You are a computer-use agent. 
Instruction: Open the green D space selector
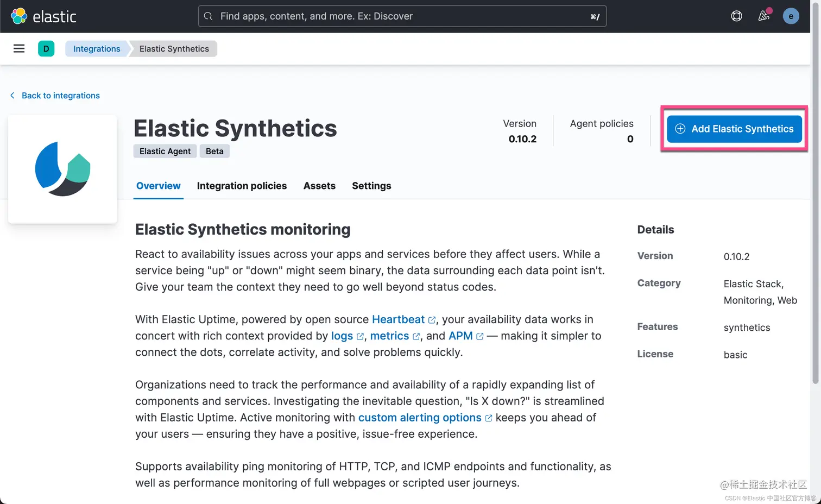pos(46,49)
